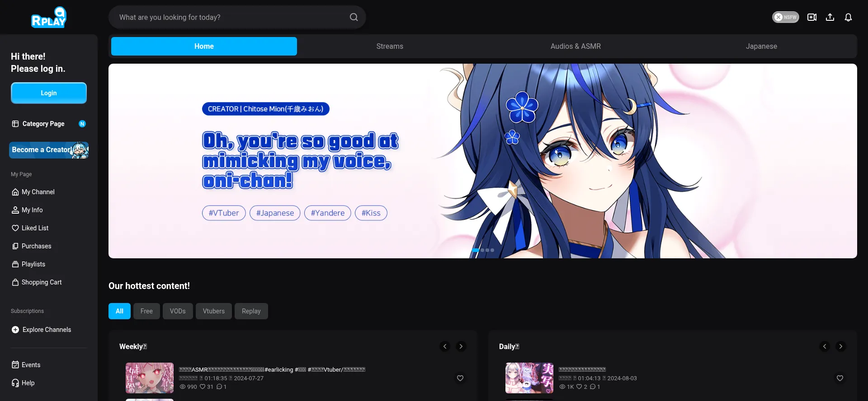Click the #Yandere tag
The height and width of the screenshot is (401, 868).
coord(328,213)
